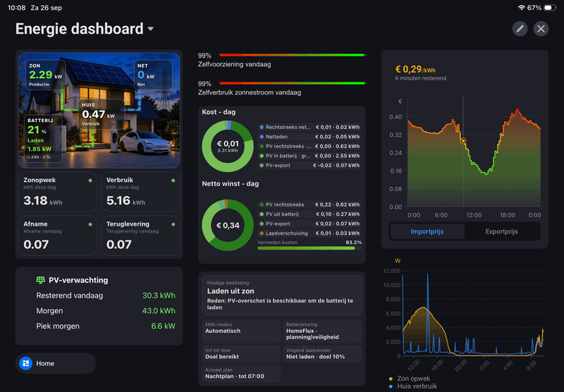The image size is (564, 392).
Task: Click the Zonopwek green status dot
Action: click(x=90, y=180)
